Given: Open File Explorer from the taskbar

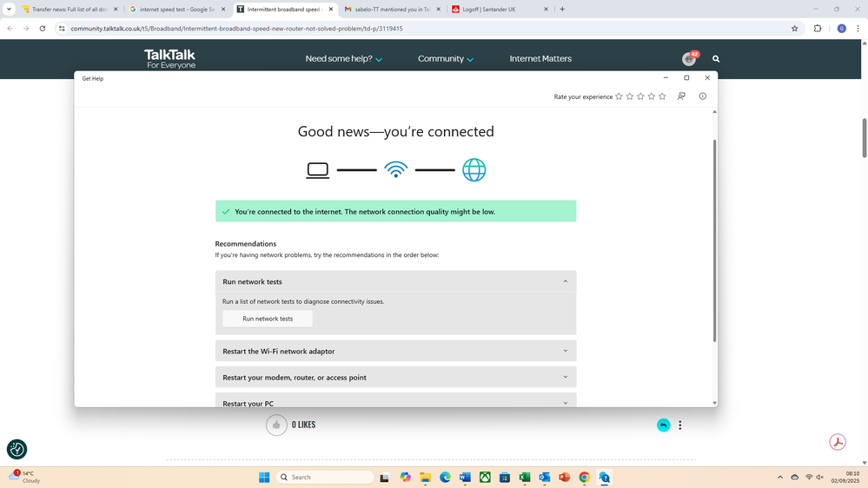Looking at the screenshot, I should [425, 477].
